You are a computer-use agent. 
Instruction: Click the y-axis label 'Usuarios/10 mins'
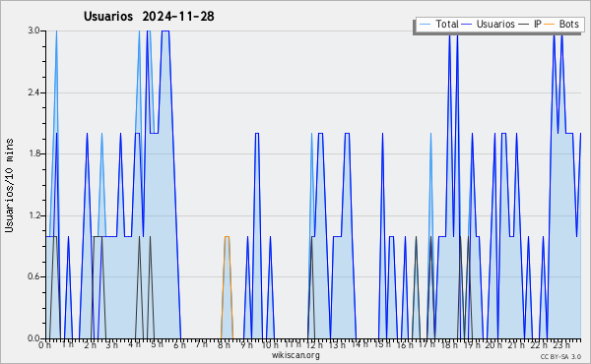point(9,185)
